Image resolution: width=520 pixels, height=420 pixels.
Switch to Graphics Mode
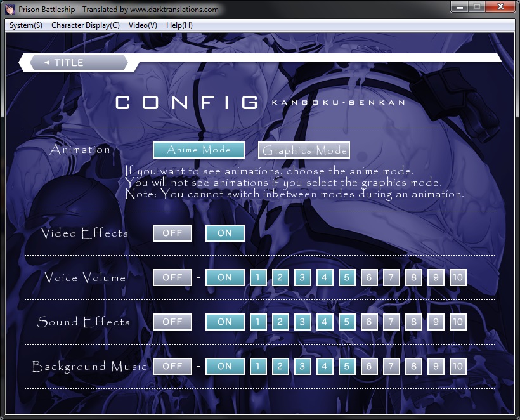[x=304, y=150]
